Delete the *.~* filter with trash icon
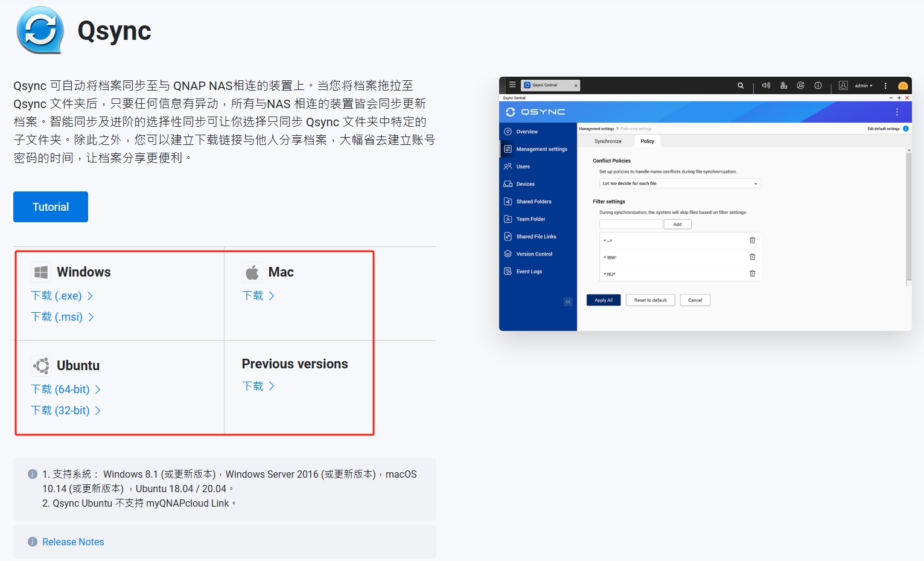The width and height of the screenshot is (924, 561). 753,240
